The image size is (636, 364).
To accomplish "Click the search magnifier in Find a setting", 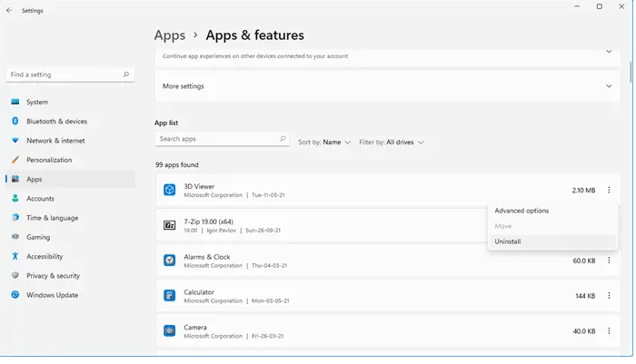I will coord(126,74).
